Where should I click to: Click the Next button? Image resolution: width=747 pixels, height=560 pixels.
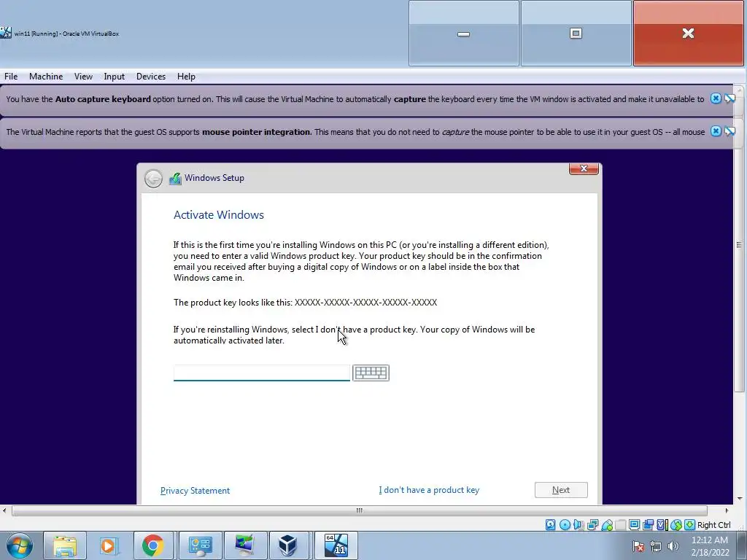click(x=561, y=490)
